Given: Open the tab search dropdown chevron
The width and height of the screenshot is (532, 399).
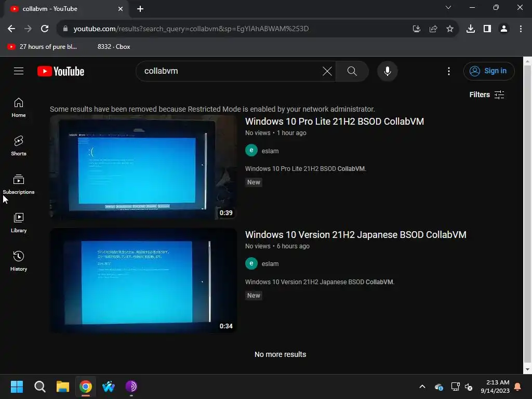Looking at the screenshot, I should [x=448, y=7].
